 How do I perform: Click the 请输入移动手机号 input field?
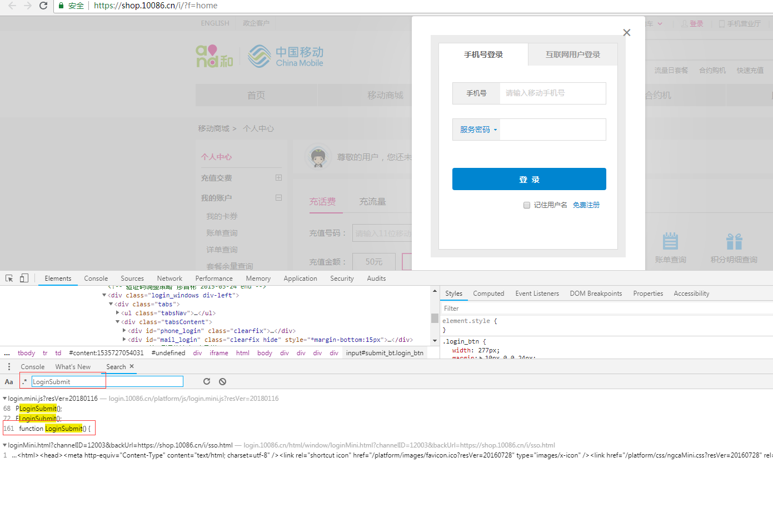point(553,93)
